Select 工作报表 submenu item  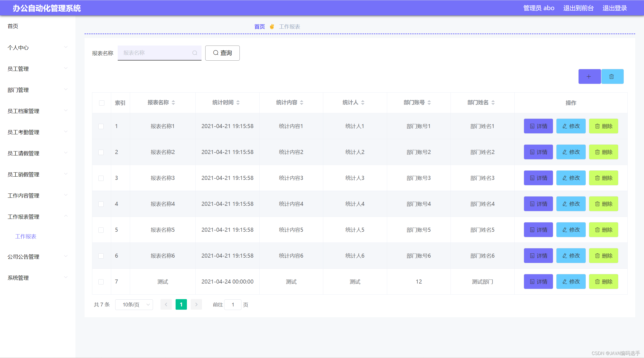coord(26,236)
